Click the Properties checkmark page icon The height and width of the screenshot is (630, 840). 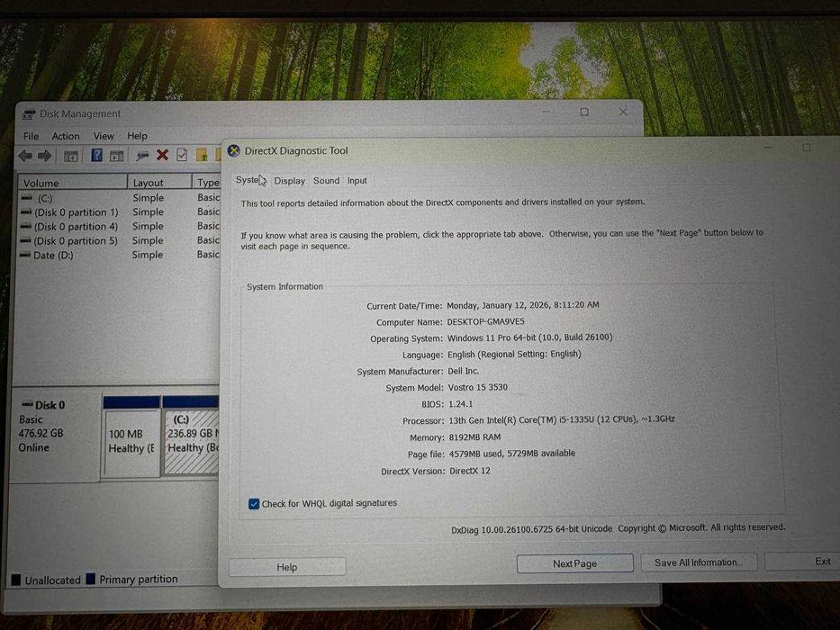click(182, 156)
